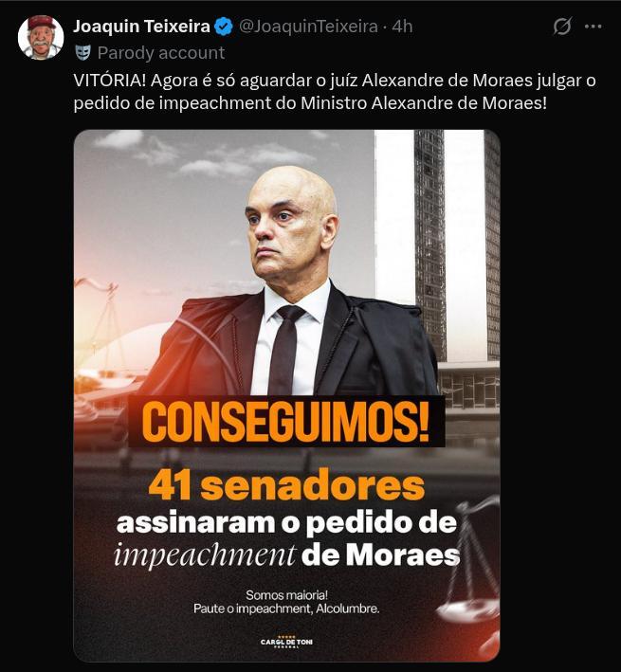Open the @JoaquinTeixeira handle link
Viewport: 621px width, 672px height.
pos(308,27)
